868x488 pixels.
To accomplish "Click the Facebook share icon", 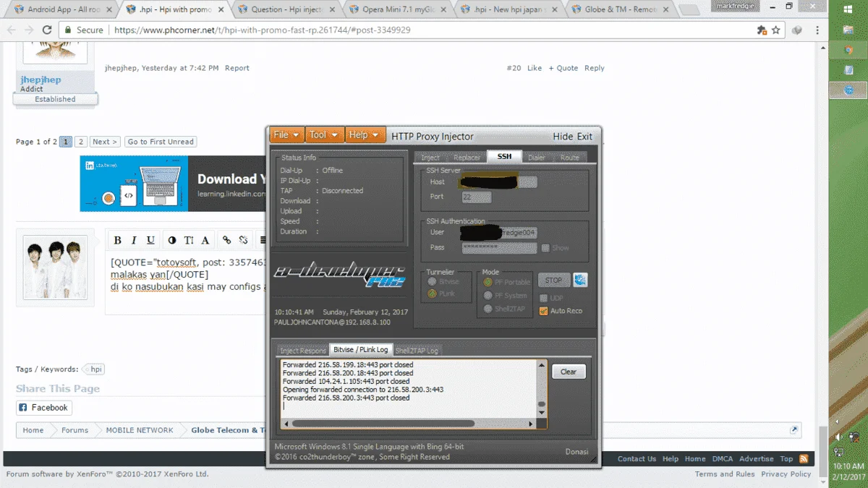I will click(23, 408).
